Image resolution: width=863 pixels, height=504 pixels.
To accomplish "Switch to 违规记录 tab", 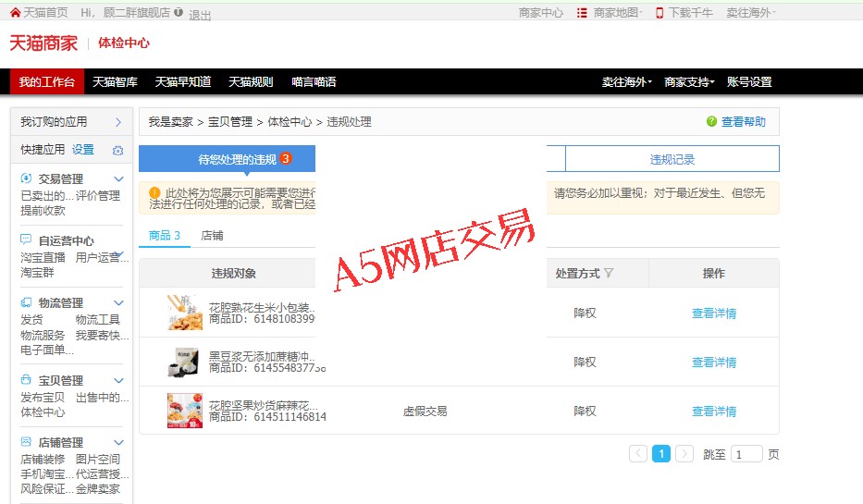I will tap(672, 159).
